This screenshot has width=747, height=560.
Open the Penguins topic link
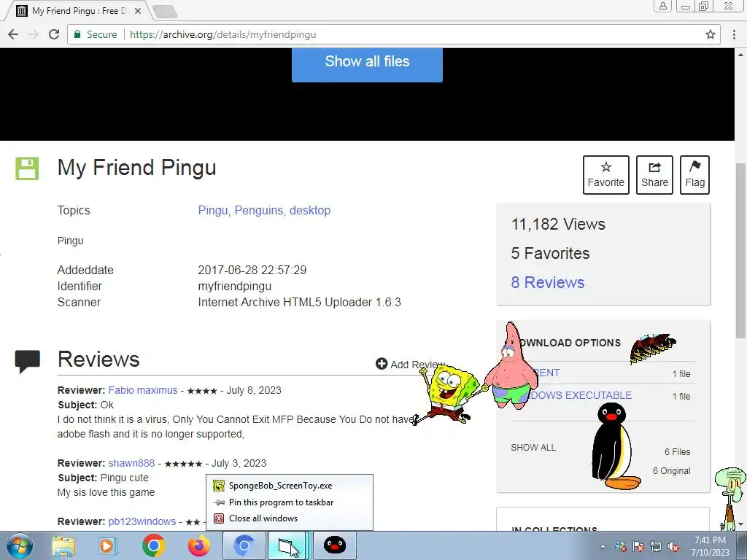point(259,210)
